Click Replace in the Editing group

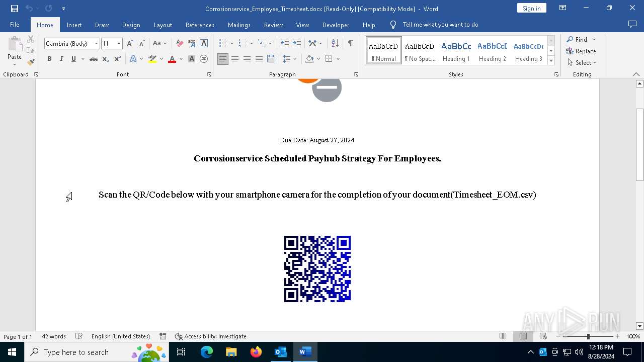click(581, 51)
